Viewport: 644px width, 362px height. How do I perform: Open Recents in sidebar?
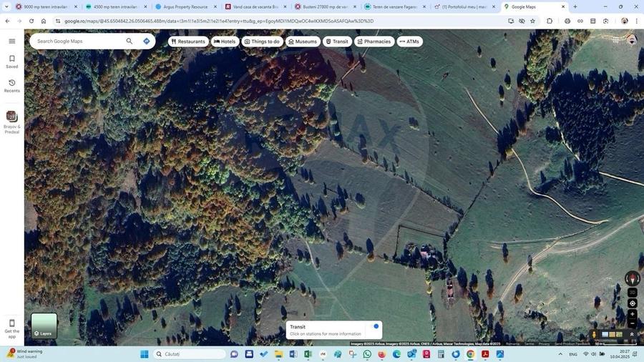11,86
